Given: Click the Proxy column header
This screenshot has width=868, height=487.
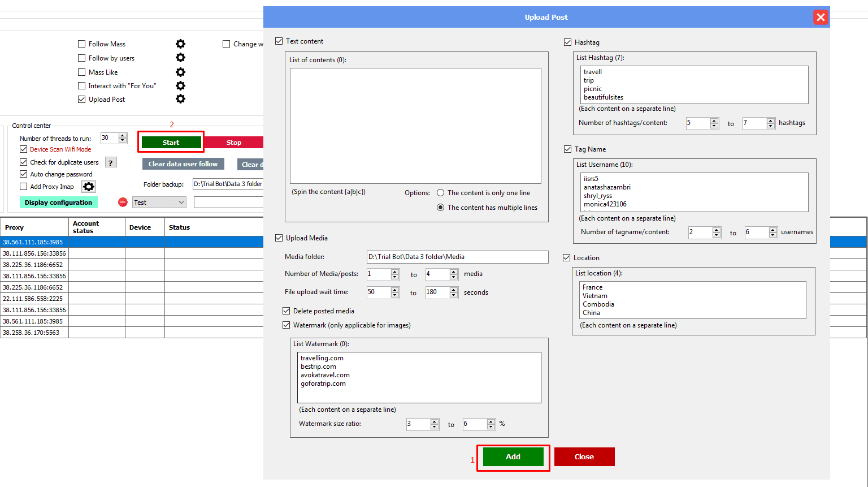Looking at the screenshot, I should (x=15, y=227).
